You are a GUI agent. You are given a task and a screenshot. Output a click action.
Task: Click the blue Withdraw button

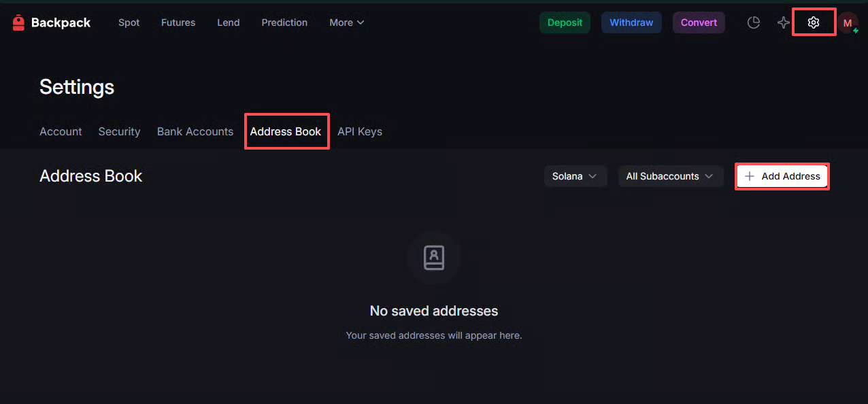point(631,22)
